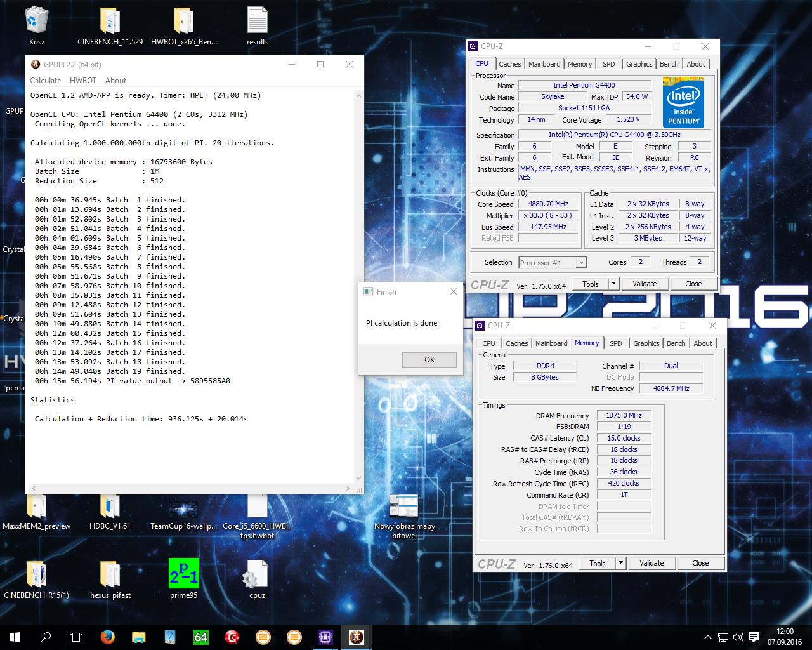Switch to SPD tab in upper CPU-Z
The image size is (812, 650).
coord(609,64)
